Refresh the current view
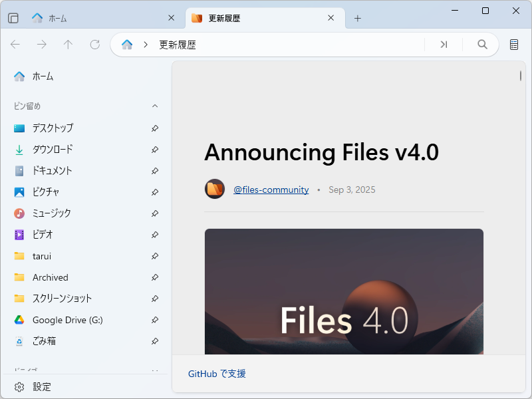 click(94, 45)
